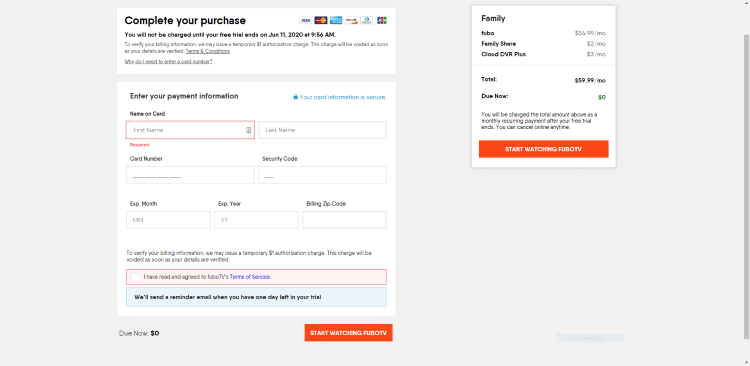Click the 'Complete your purchase' heading

coord(185,21)
